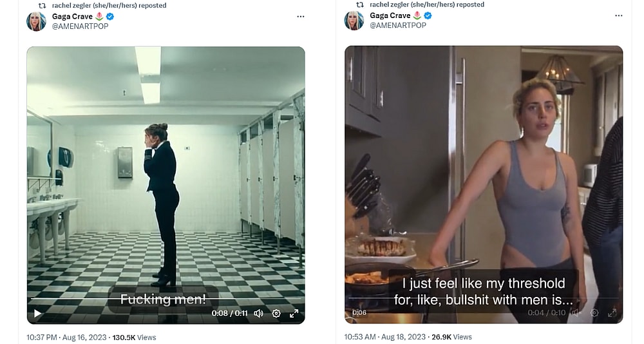
Task: Click Gaga Crave name on right tweet
Action: coord(391,15)
